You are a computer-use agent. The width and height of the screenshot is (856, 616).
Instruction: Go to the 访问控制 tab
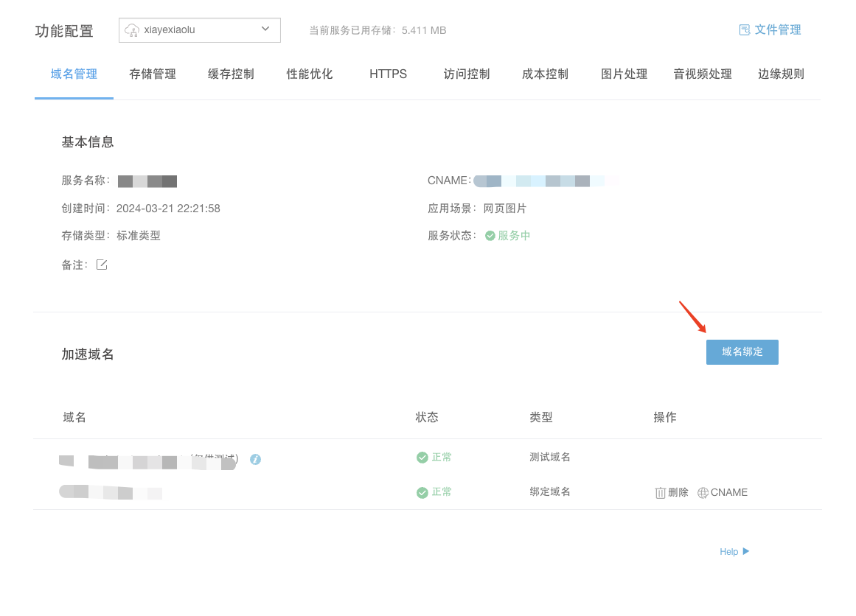[467, 74]
